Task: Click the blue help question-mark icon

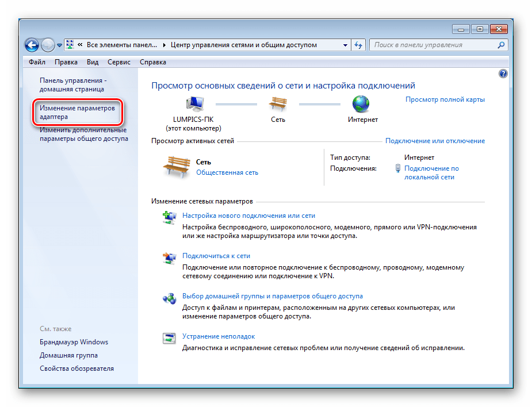Action: (503, 74)
